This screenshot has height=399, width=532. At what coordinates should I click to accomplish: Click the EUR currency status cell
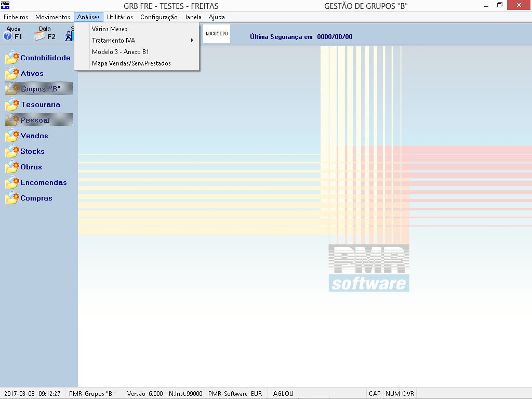click(x=257, y=394)
